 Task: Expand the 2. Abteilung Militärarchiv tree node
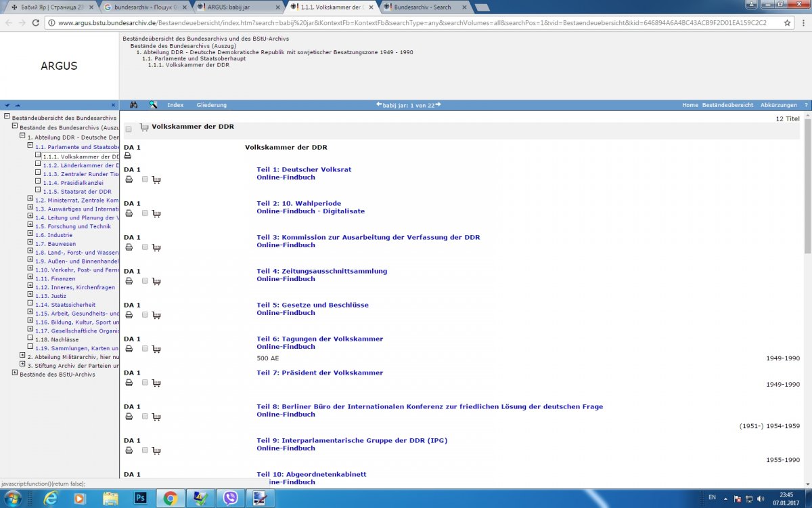22,355
